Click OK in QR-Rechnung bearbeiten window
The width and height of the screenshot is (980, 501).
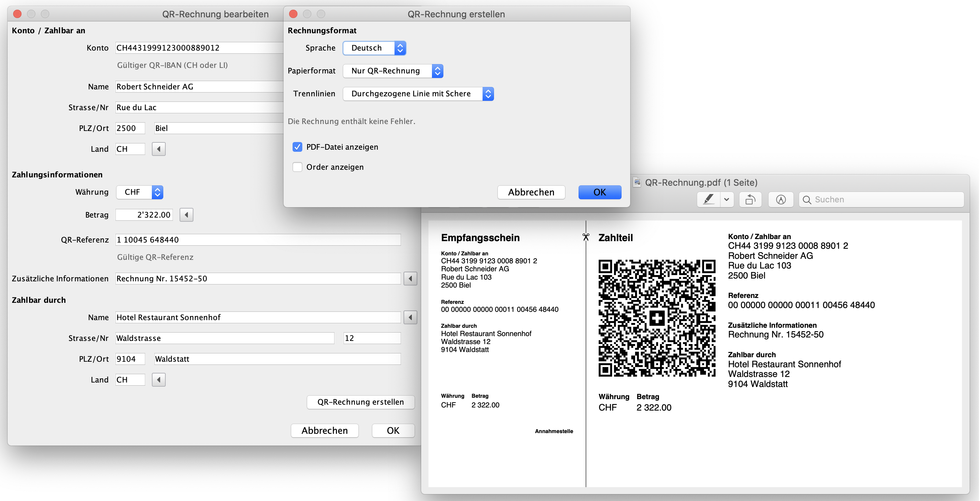click(393, 431)
